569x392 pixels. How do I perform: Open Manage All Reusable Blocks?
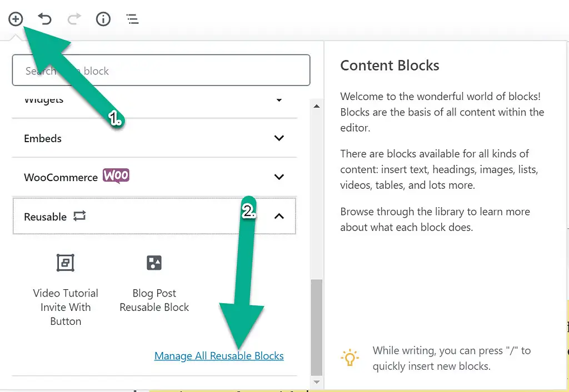point(218,356)
